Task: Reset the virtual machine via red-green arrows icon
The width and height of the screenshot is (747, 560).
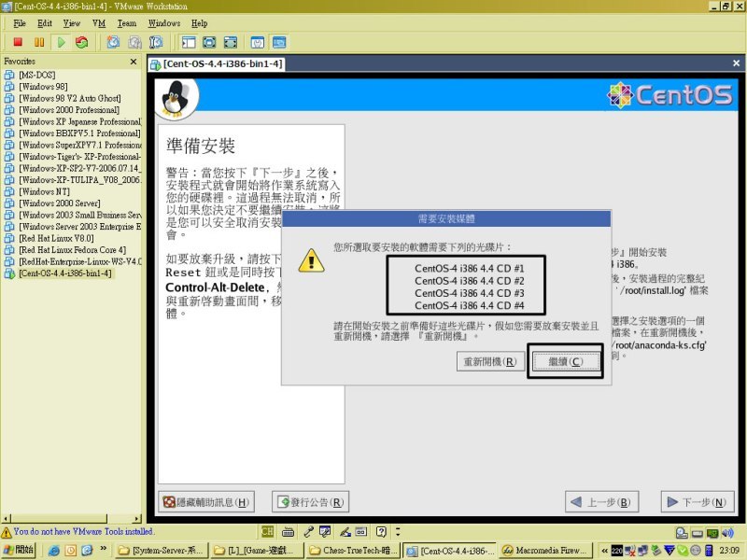Action: (82, 42)
